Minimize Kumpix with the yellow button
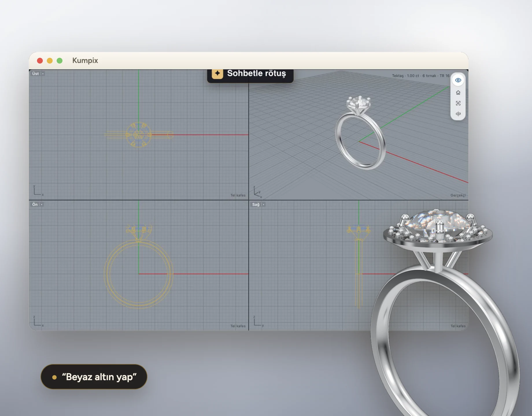 pos(50,61)
